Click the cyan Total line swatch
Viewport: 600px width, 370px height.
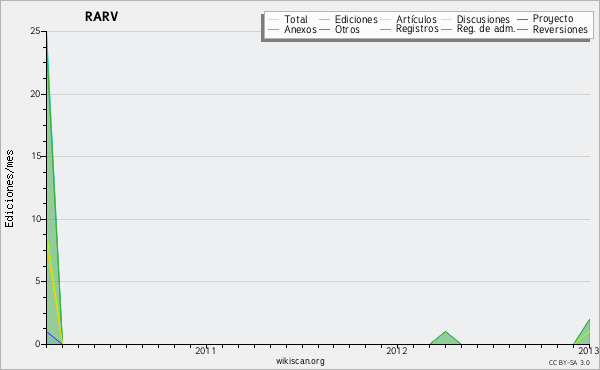[274, 20]
